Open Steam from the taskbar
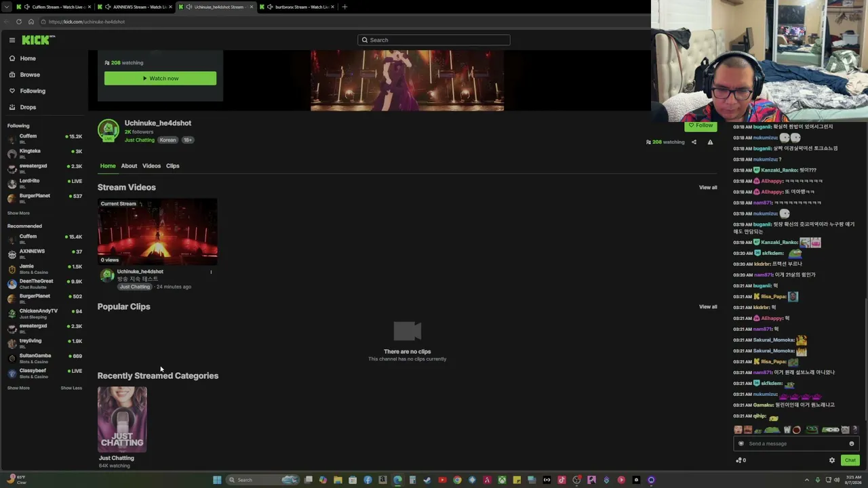This screenshot has width=868, height=488. (x=427, y=480)
